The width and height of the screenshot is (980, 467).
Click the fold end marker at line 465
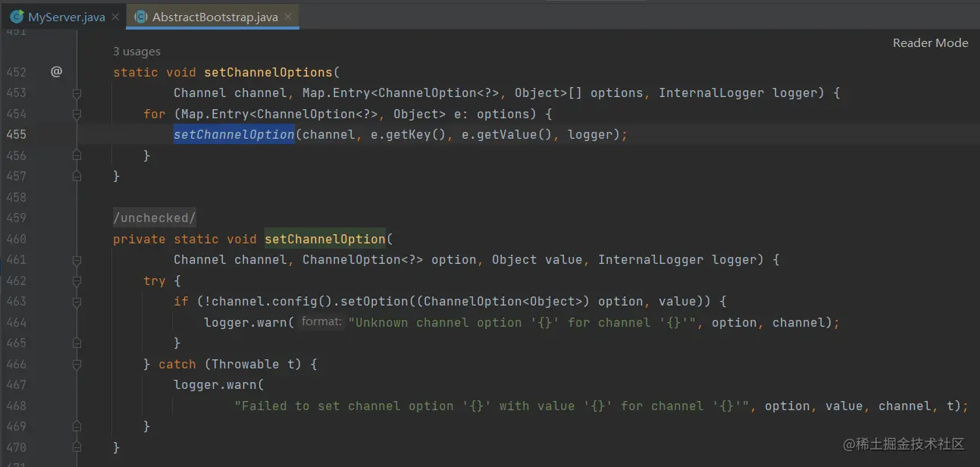(x=77, y=343)
